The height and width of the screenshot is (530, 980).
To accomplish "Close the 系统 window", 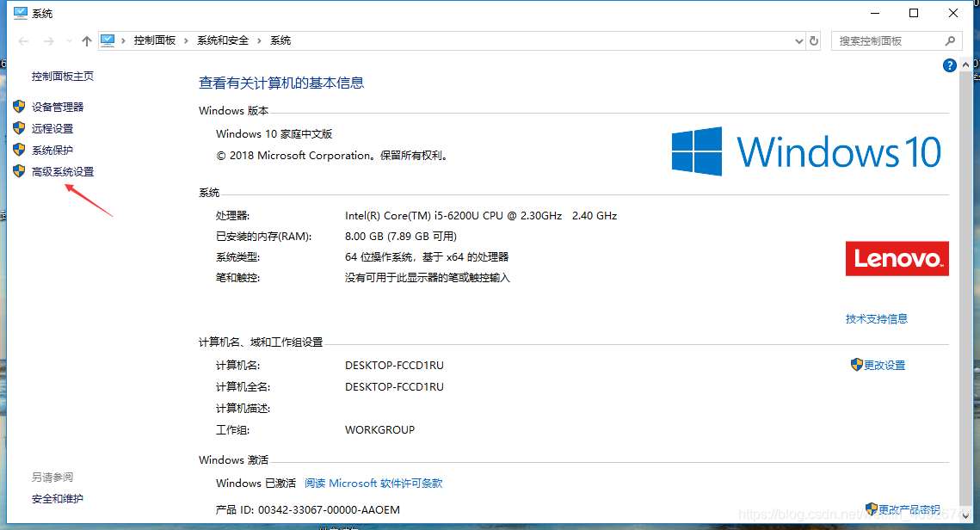I will coord(953,13).
